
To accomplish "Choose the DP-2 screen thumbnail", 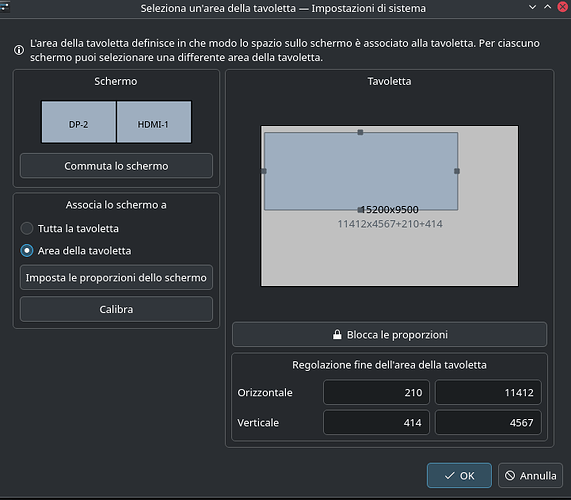I will (79, 122).
